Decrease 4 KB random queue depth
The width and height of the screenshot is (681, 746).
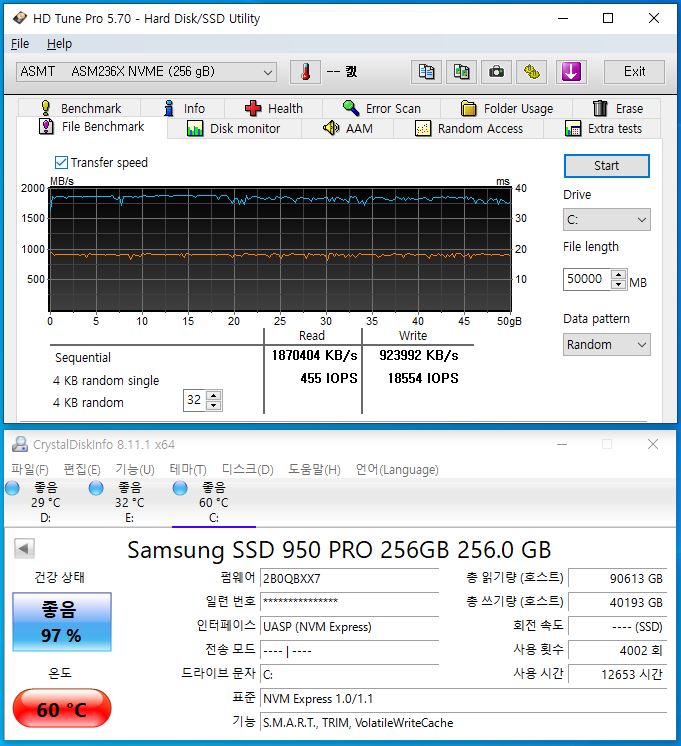point(214,405)
